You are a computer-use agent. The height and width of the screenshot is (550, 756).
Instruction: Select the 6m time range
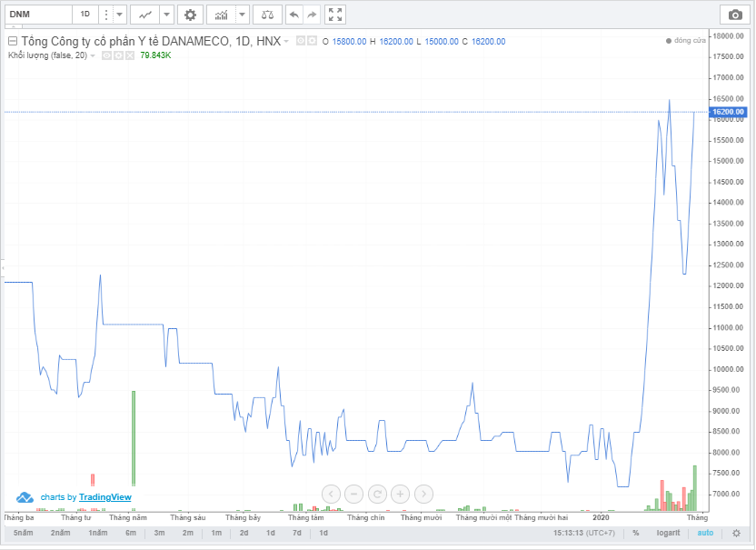tap(131, 533)
